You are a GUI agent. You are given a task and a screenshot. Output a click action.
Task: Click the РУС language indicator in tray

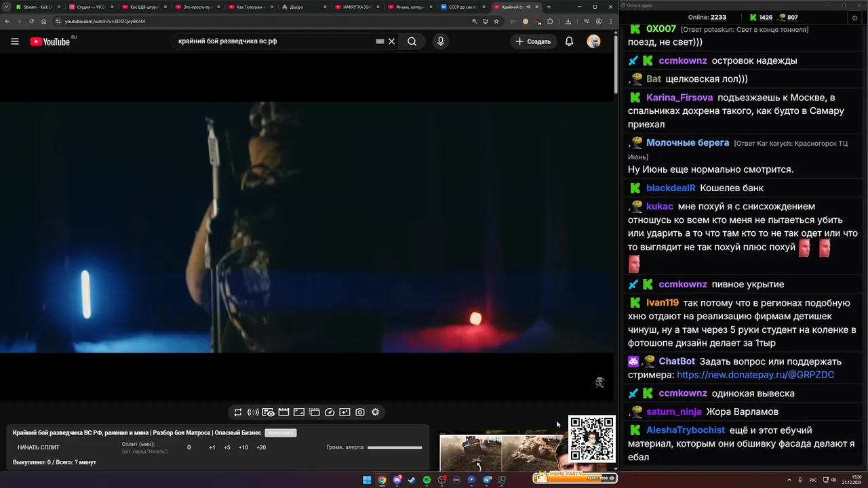[813, 481]
